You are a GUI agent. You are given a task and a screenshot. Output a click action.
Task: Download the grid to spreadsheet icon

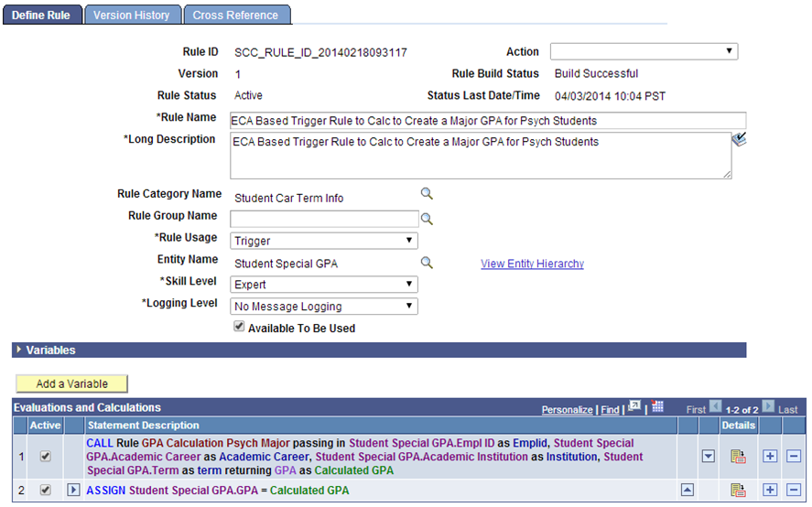tap(657, 406)
